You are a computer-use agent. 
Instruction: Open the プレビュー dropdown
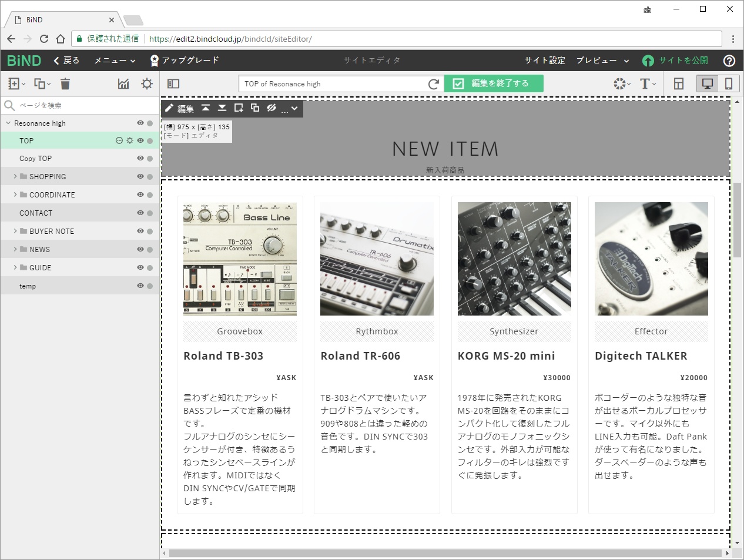click(x=601, y=61)
